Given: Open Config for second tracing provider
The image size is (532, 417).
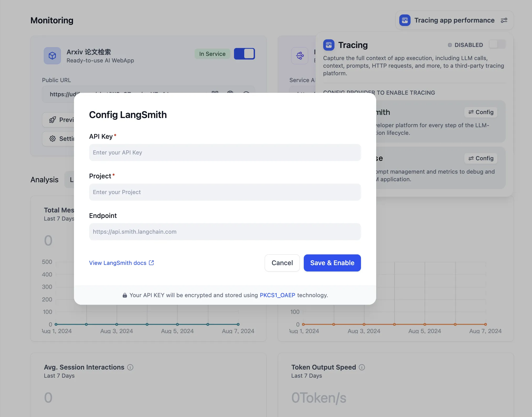Looking at the screenshot, I should (481, 158).
